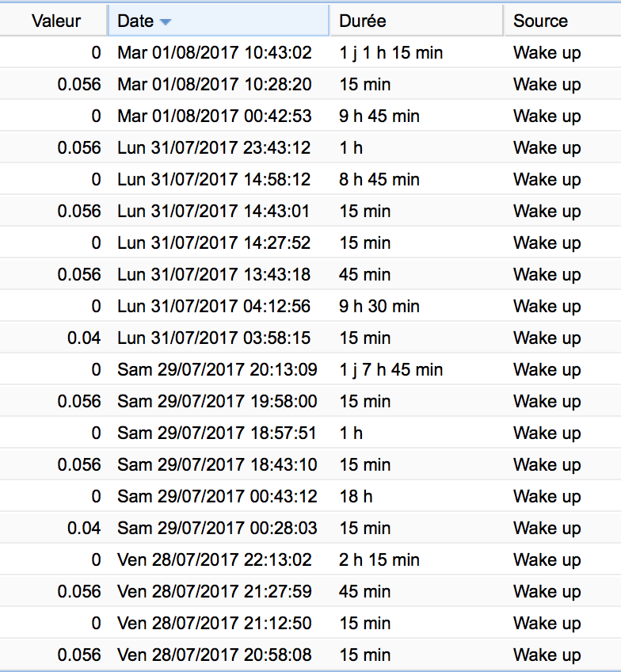Sort by the Valeur column header
Screen dimensions: 621x672
[56, 21]
